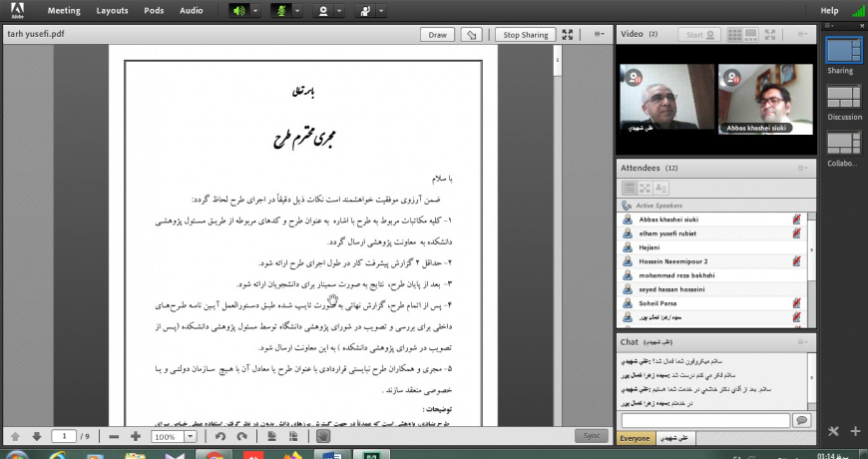The width and height of the screenshot is (868, 459).
Task: Click muted mic icon for Soheil Parsa
Action: pyautogui.click(x=796, y=303)
